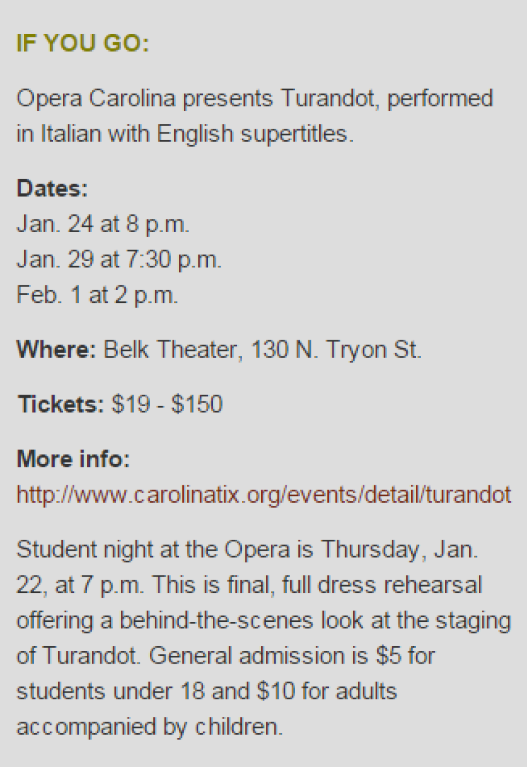Click the bold 'Where:' label
532x767 pixels.
click(56, 349)
